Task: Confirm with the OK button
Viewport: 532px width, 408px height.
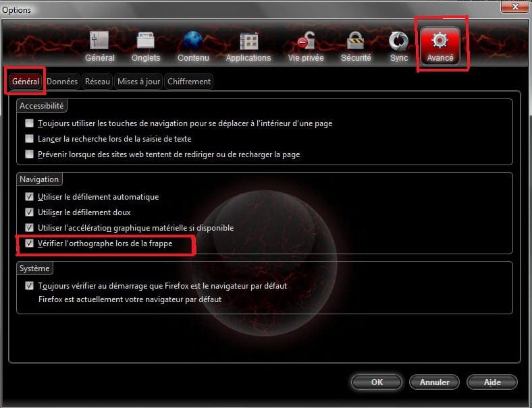Action: 377,382
